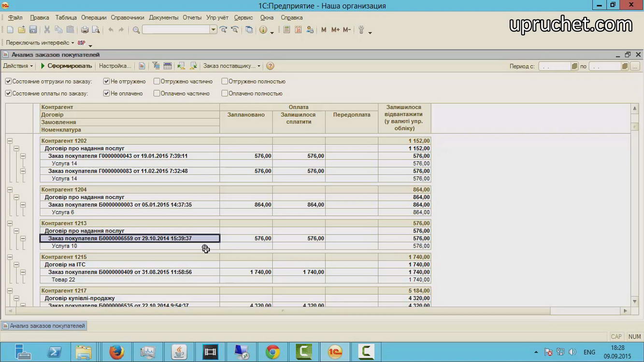Open the Файл menu
644x362 pixels.
pyautogui.click(x=15, y=18)
